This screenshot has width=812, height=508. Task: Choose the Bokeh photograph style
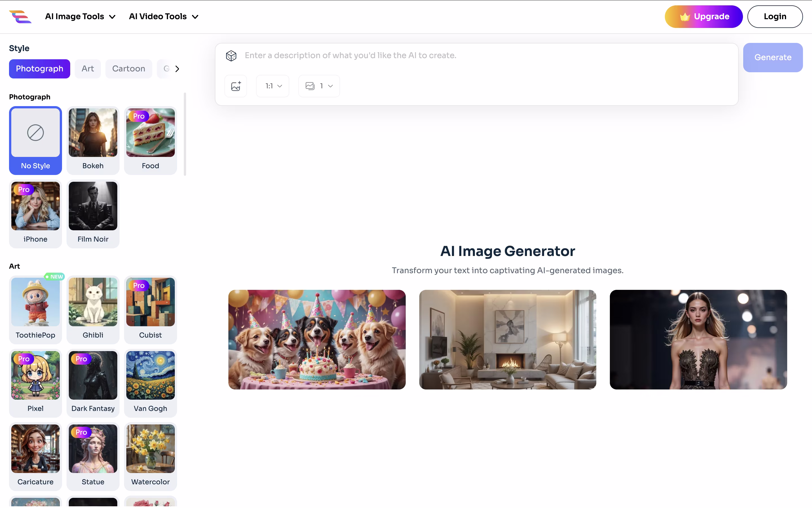coord(93,141)
